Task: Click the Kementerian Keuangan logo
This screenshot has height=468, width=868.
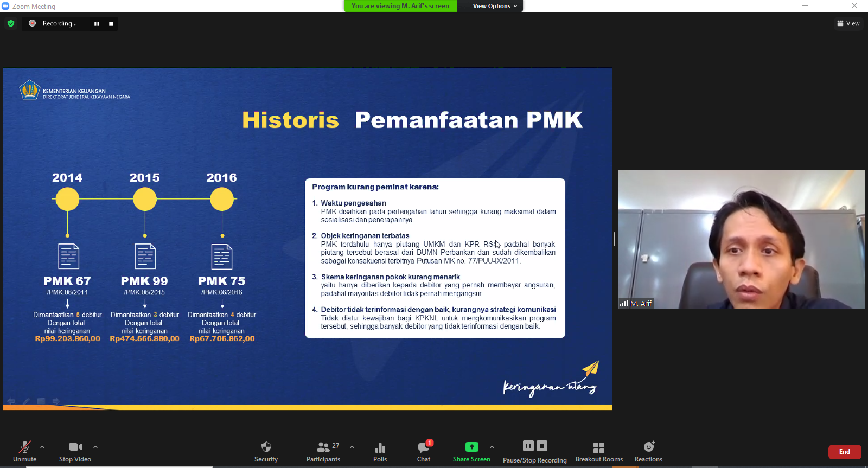Action: click(30, 91)
